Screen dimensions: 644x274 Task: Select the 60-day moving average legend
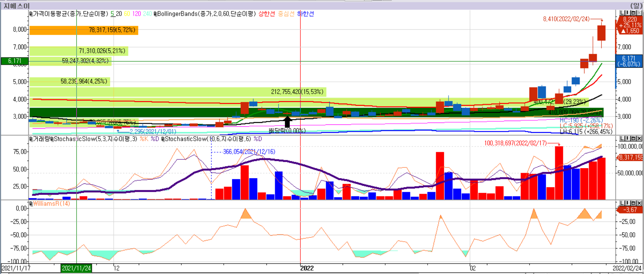click(127, 14)
